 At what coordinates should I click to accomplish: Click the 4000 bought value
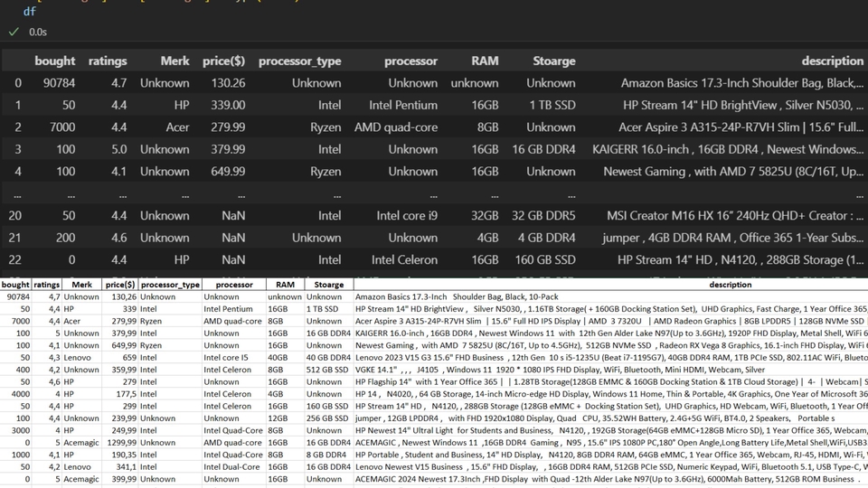pos(21,394)
